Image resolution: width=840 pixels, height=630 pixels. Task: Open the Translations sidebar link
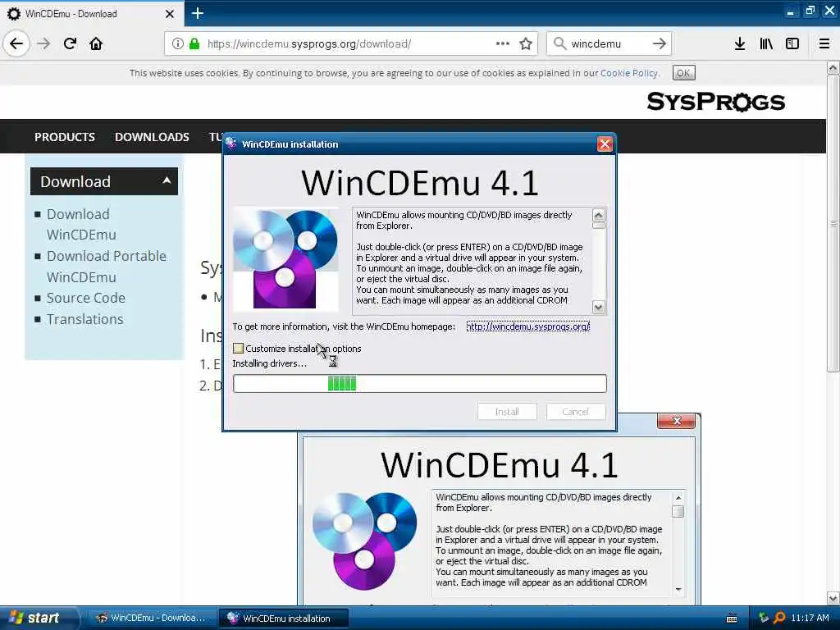84,319
